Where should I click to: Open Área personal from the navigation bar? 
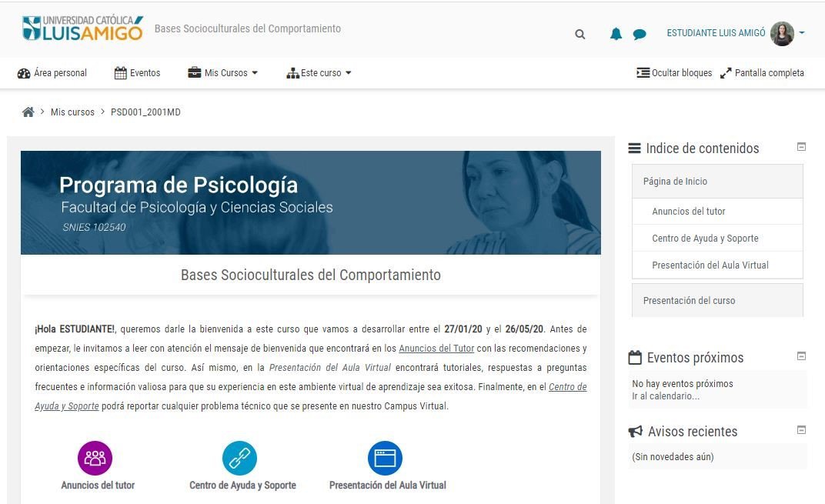[52, 73]
